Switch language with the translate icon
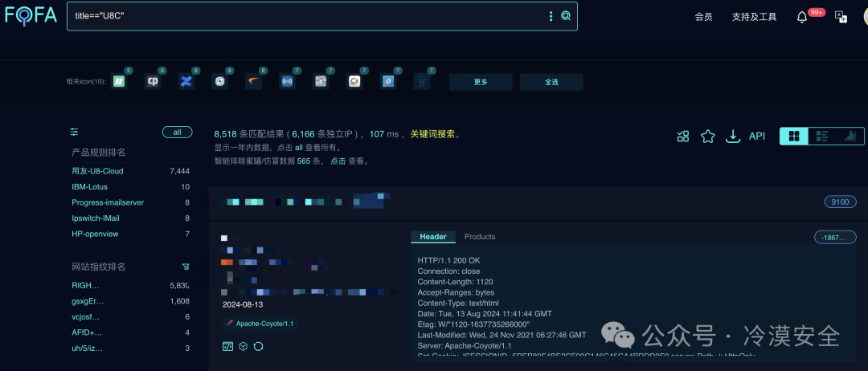Image resolution: width=868 pixels, height=371 pixels. (841, 17)
